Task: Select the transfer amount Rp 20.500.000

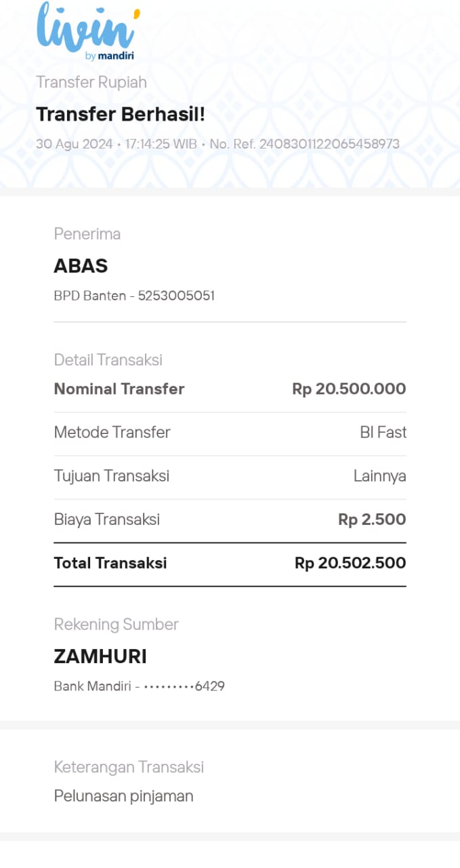Action: (x=349, y=389)
